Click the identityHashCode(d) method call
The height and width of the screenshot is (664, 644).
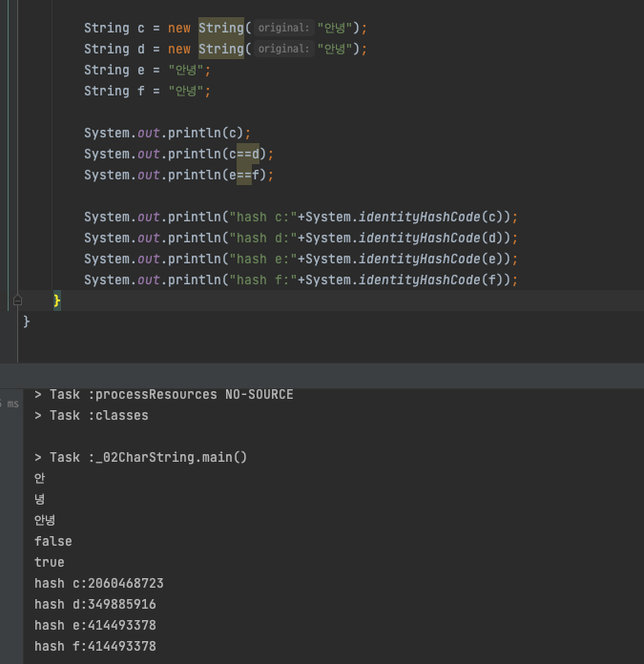click(434, 238)
